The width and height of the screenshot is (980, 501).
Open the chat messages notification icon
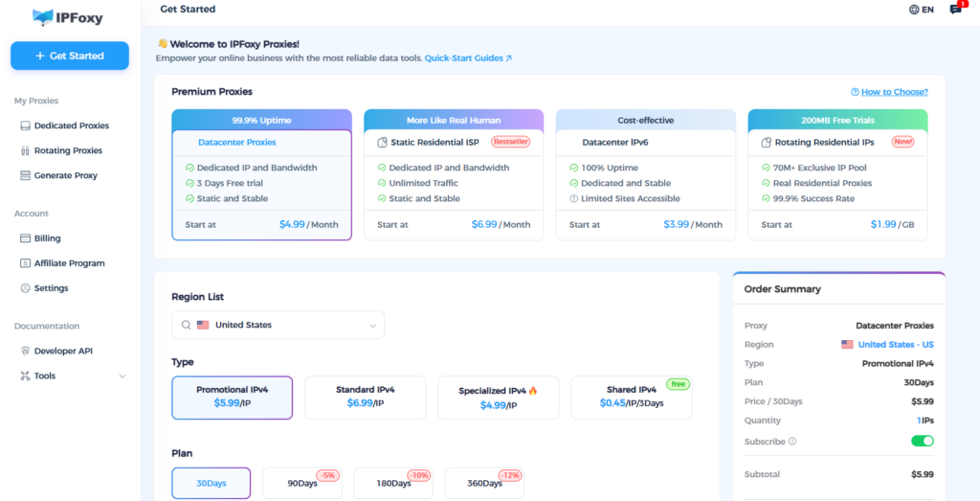point(955,10)
